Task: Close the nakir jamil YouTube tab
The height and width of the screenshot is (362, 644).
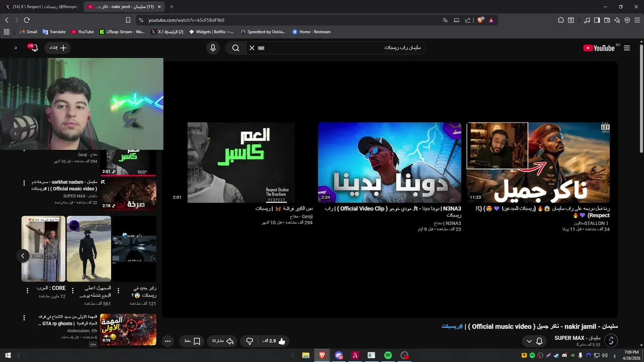Action: tap(159, 7)
